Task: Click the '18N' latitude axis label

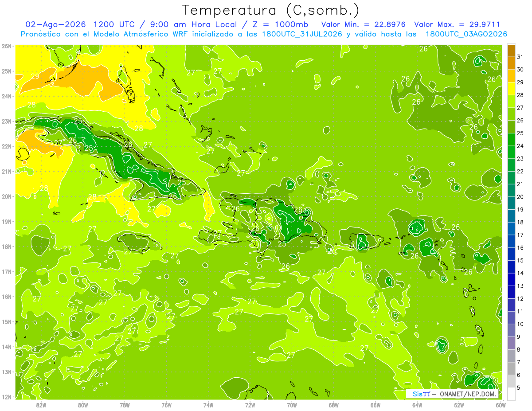Action: pyautogui.click(x=7, y=247)
